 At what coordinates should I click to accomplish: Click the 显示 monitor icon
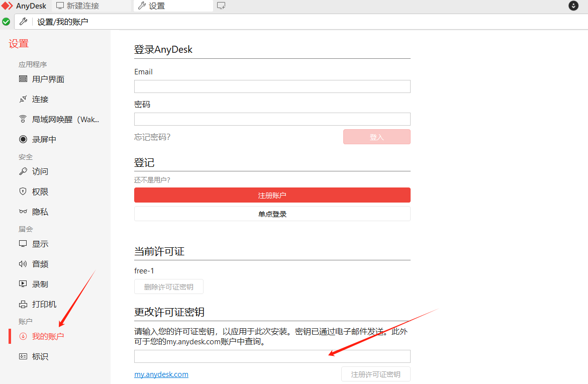(23, 244)
